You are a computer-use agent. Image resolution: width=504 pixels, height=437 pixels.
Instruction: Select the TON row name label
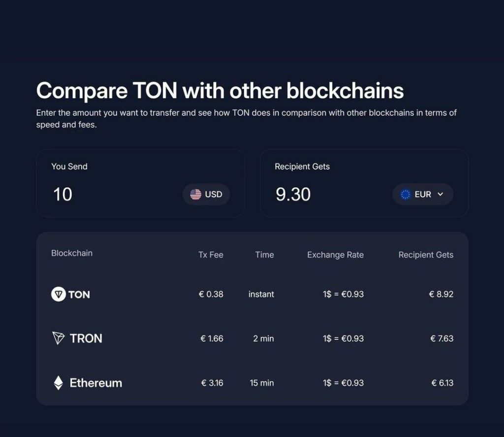[x=79, y=295]
